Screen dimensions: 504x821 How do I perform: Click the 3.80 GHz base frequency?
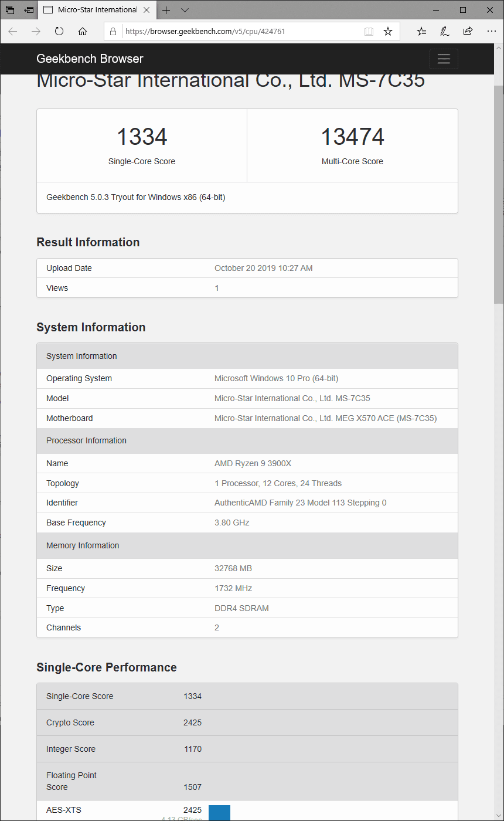point(232,523)
